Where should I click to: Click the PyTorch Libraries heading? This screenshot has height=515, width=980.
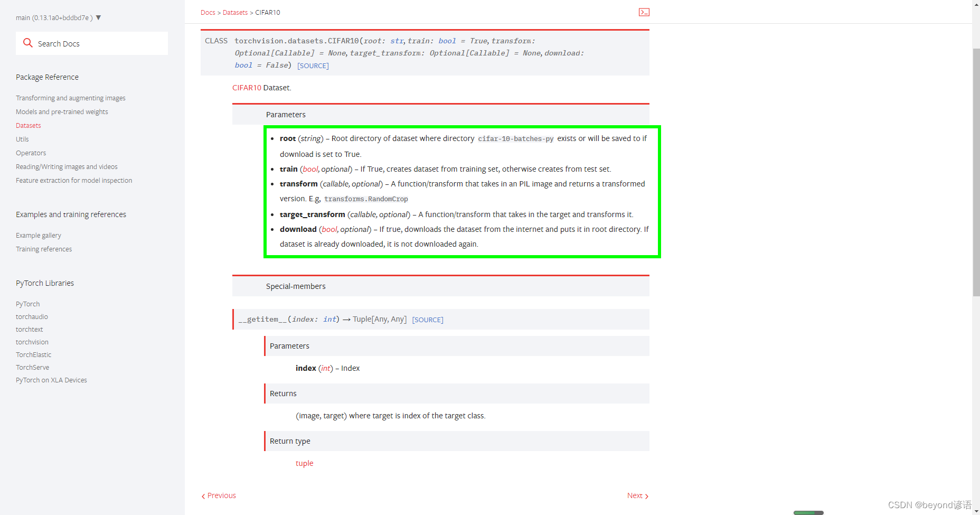point(45,283)
